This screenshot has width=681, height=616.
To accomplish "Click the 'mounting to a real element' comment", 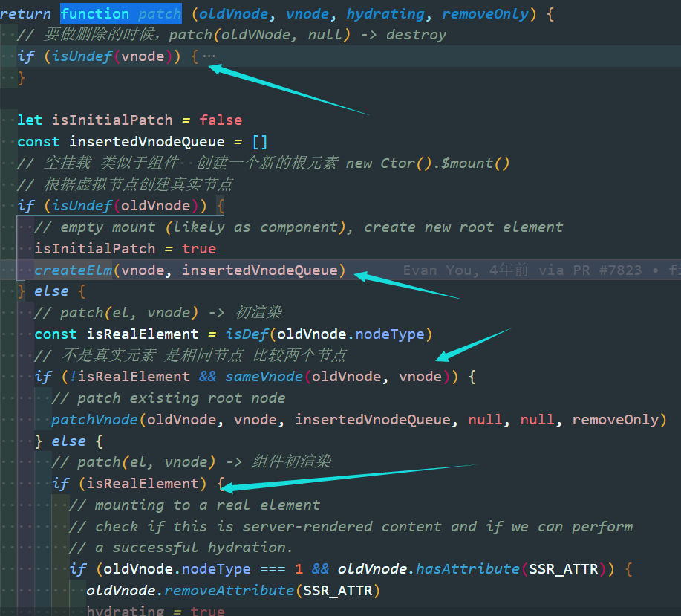I will click(x=195, y=505).
